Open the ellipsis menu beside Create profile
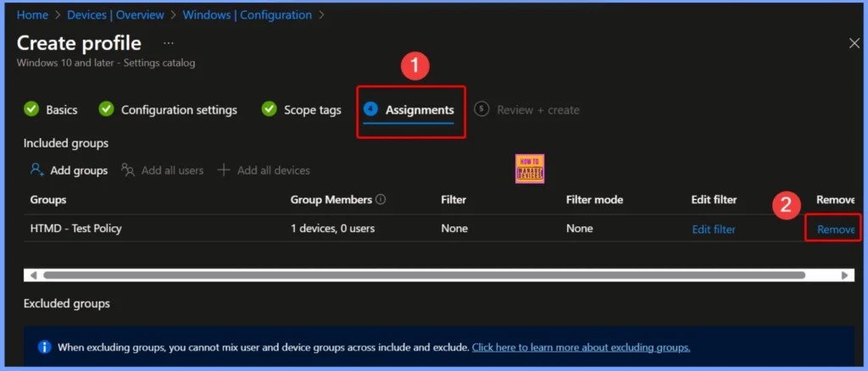This screenshot has height=371, width=868. 169,43
